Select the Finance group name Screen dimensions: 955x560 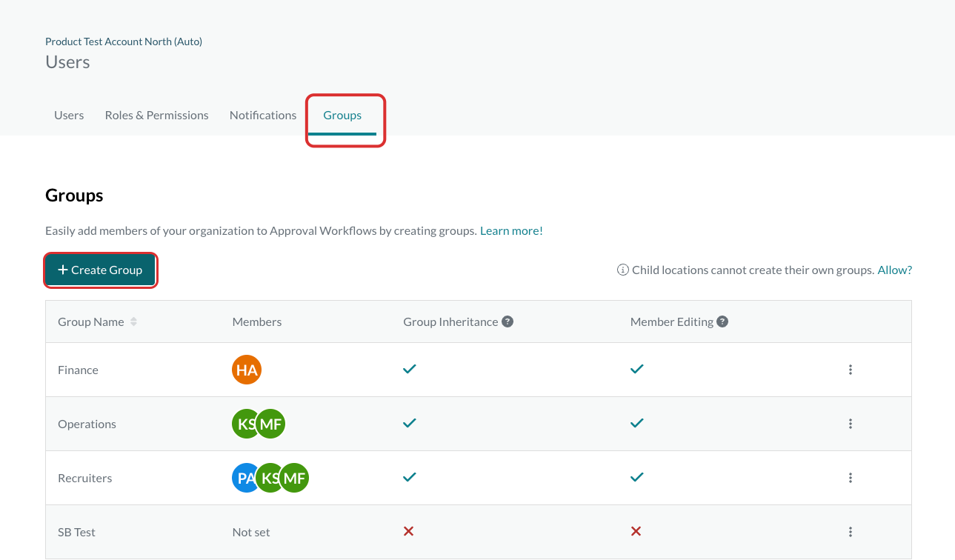(x=78, y=370)
